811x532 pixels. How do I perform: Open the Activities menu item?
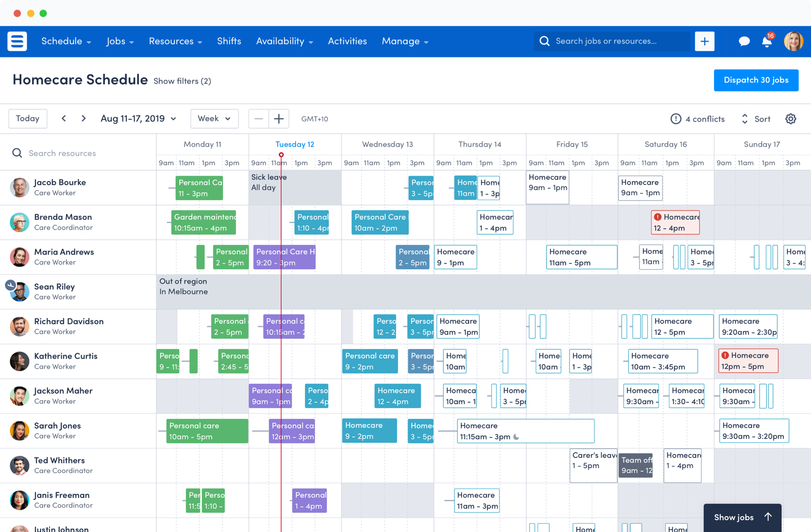[x=347, y=41]
